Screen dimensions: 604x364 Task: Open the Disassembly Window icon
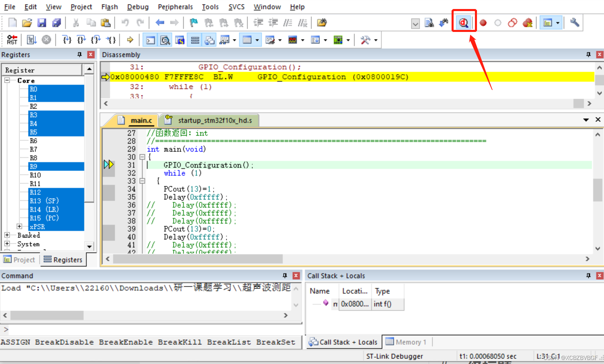165,39
